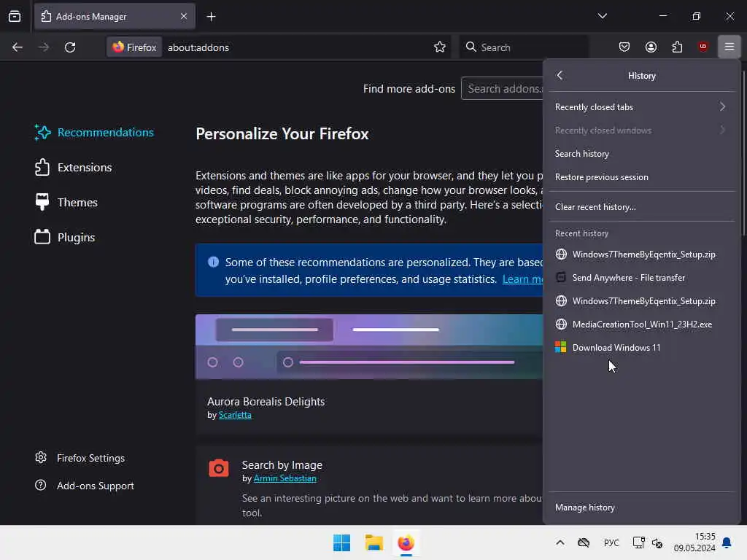747x560 pixels.
Task: Click the browser Search box
Action: tap(523, 47)
